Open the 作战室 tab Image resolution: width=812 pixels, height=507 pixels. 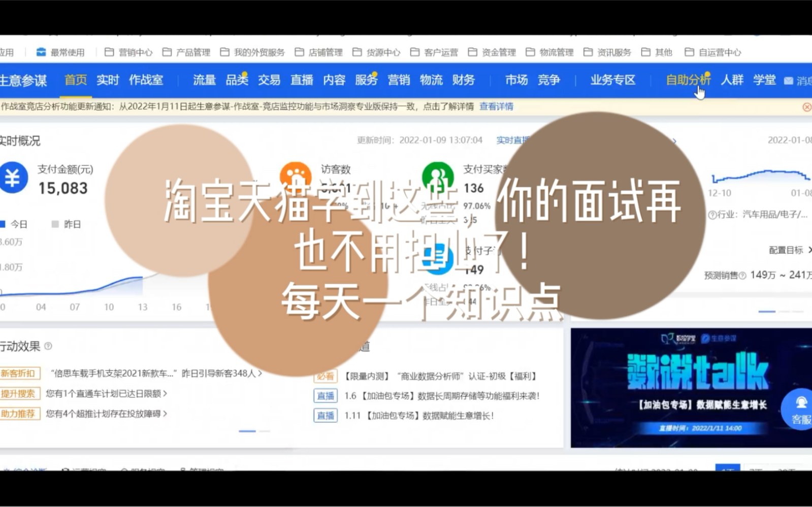[146, 80]
